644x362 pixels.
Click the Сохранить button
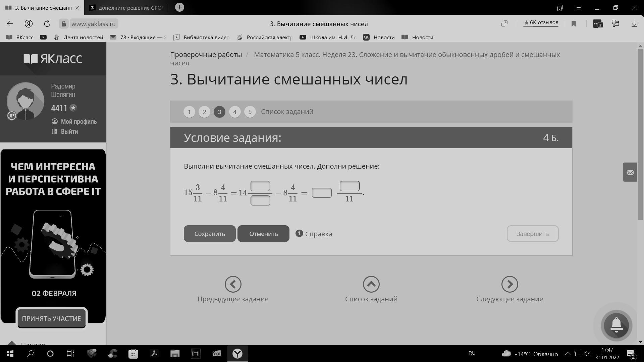coord(210,234)
